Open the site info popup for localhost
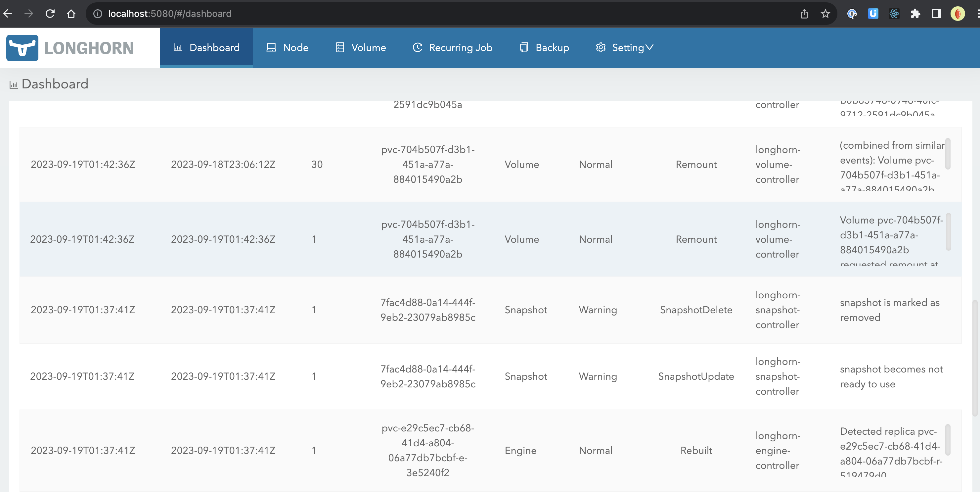The image size is (980, 492). 98,13
